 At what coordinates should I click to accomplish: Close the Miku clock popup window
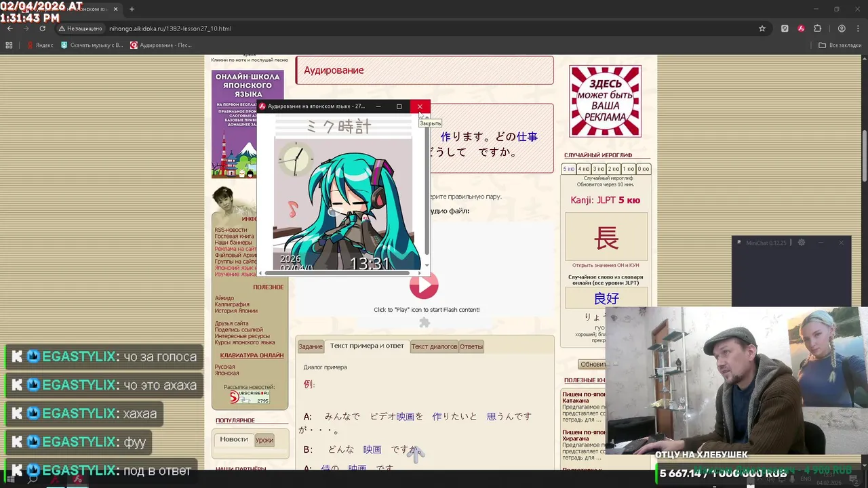pyautogui.click(x=420, y=106)
